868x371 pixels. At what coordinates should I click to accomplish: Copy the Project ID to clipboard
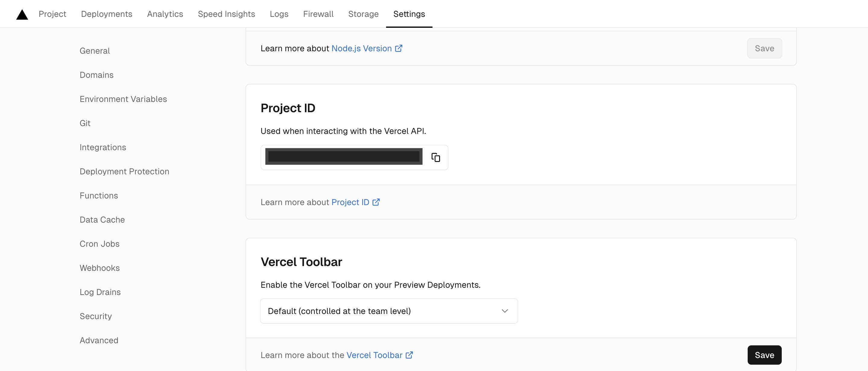tap(436, 157)
